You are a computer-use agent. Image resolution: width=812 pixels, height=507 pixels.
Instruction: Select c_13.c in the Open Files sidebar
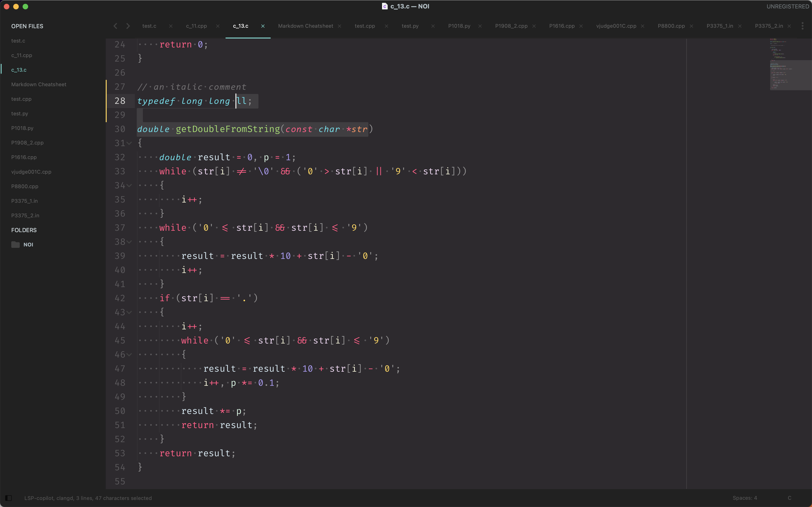pos(19,70)
